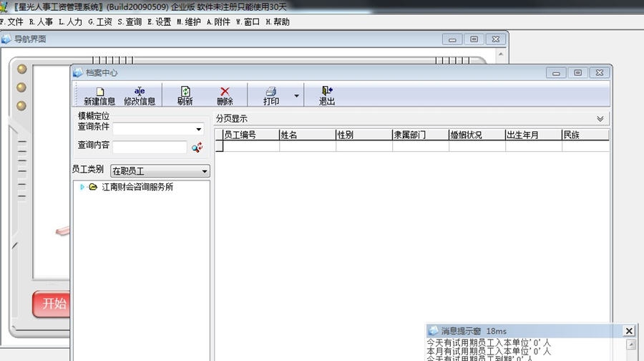644x361 pixels.
Task: Close the 消息提示窗 popup
Action: (629, 331)
